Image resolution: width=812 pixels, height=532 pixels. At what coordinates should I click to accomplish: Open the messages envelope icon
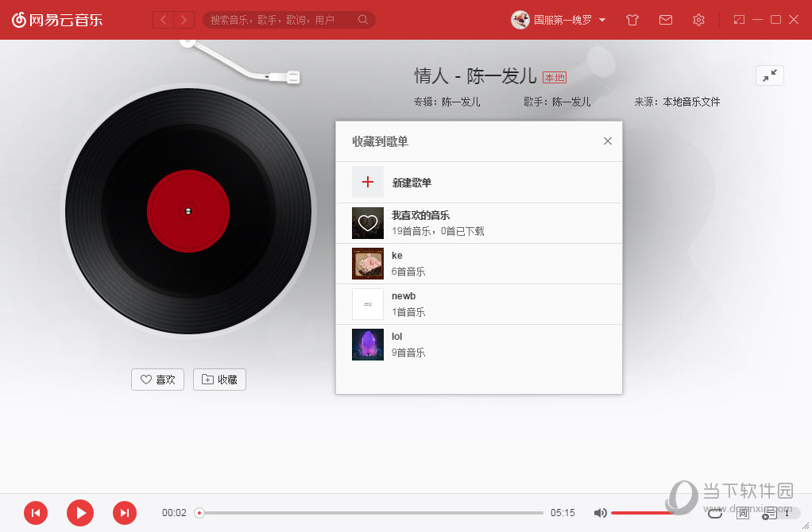click(666, 20)
